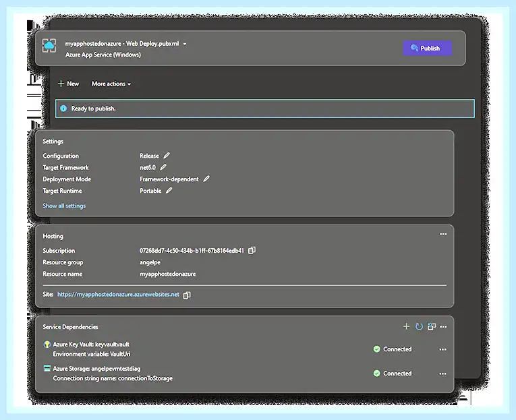Click the Publish button
Image resolution: width=516 pixels, height=420 pixels.
[x=427, y=48]
